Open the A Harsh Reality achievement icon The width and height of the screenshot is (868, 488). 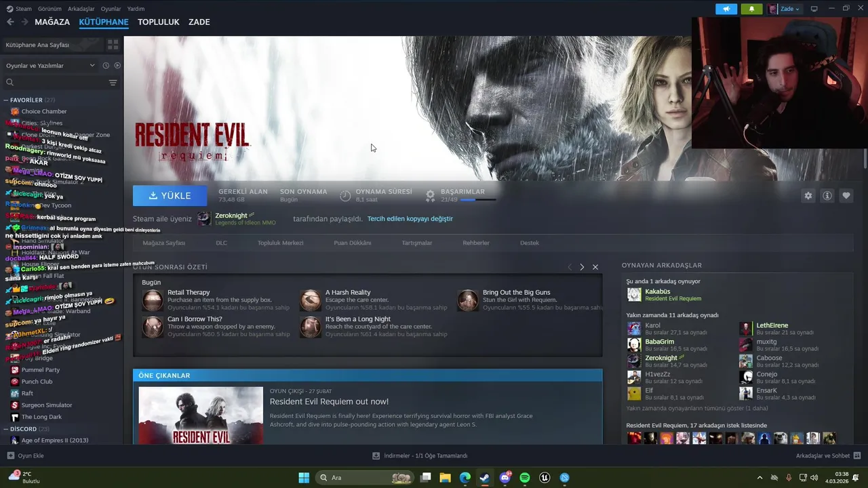tap(311, 300)
